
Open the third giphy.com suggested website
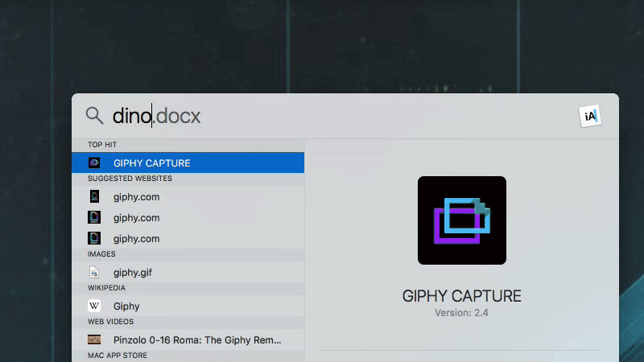(x=188, y=238)
